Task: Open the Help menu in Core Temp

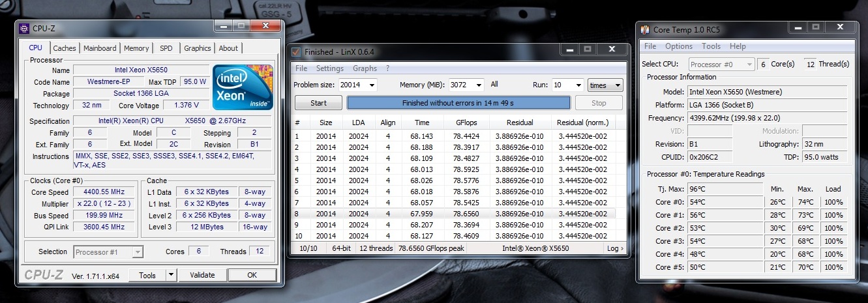Action: tap(738, 46)
